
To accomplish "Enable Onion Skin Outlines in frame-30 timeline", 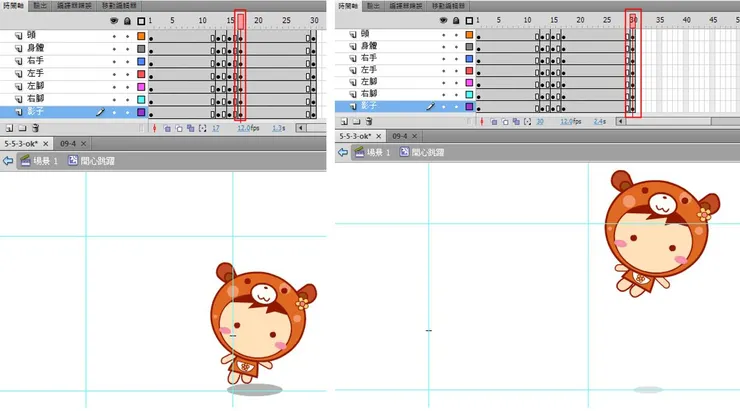I will coord(505,121).
